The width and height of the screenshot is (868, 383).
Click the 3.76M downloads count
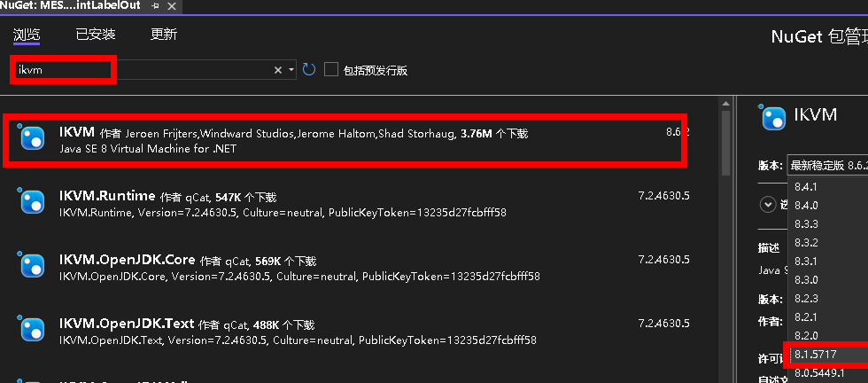click(477, 134)
